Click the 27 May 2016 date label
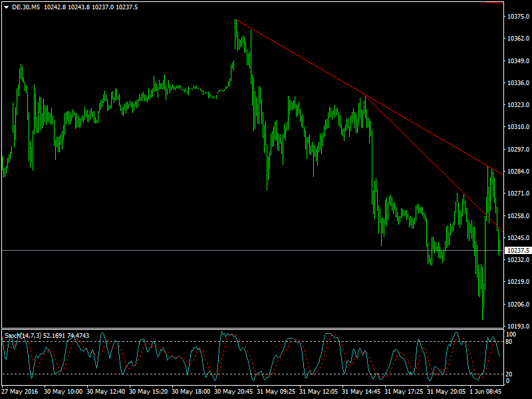 19,392
